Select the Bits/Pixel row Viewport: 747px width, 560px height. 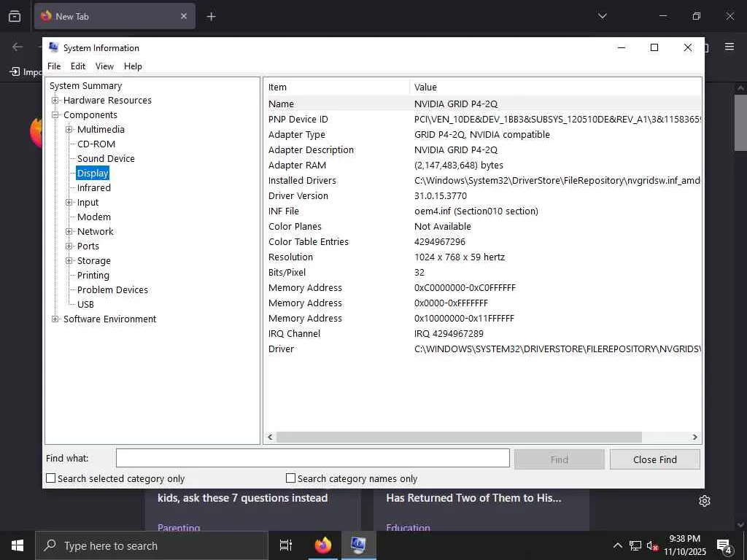(482, 273)
